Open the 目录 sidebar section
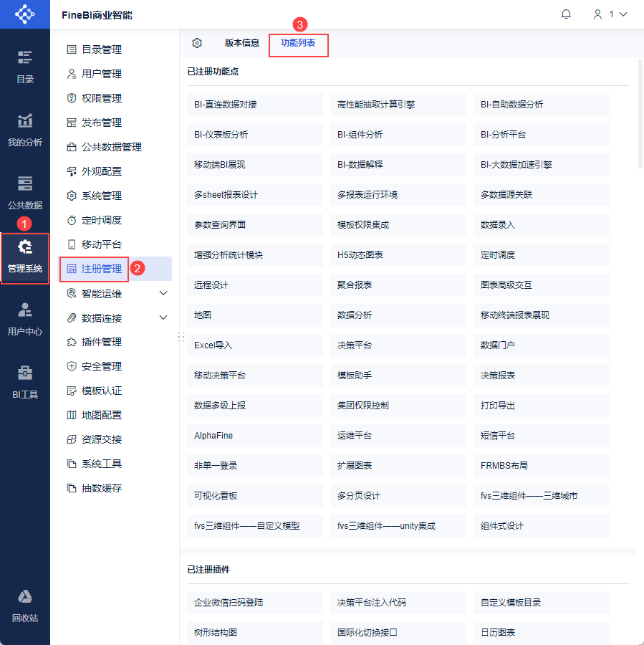Screen dimensions: 644x645 pos(24,67)
